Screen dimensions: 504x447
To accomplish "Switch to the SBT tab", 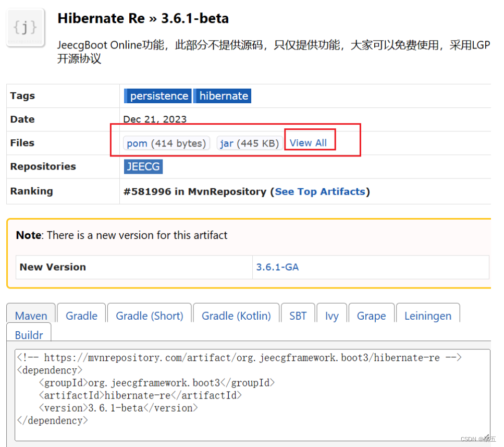I will [298, 316].
